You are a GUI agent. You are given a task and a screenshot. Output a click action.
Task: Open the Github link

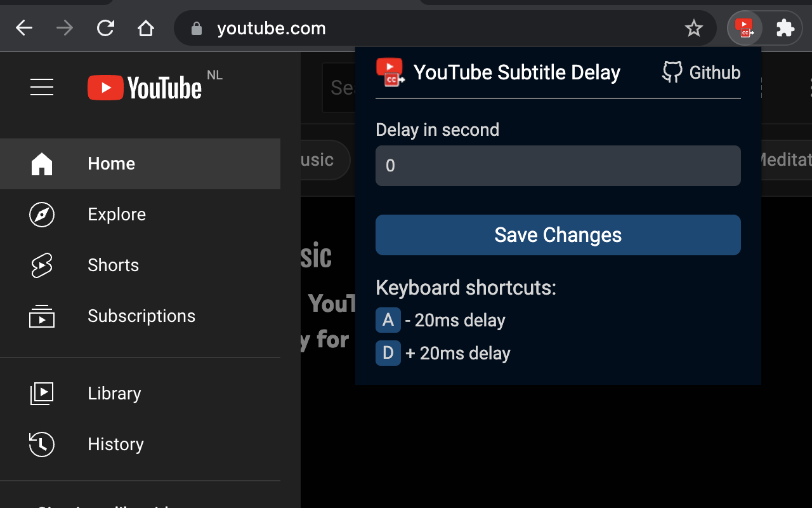click(x=700, y=72)
